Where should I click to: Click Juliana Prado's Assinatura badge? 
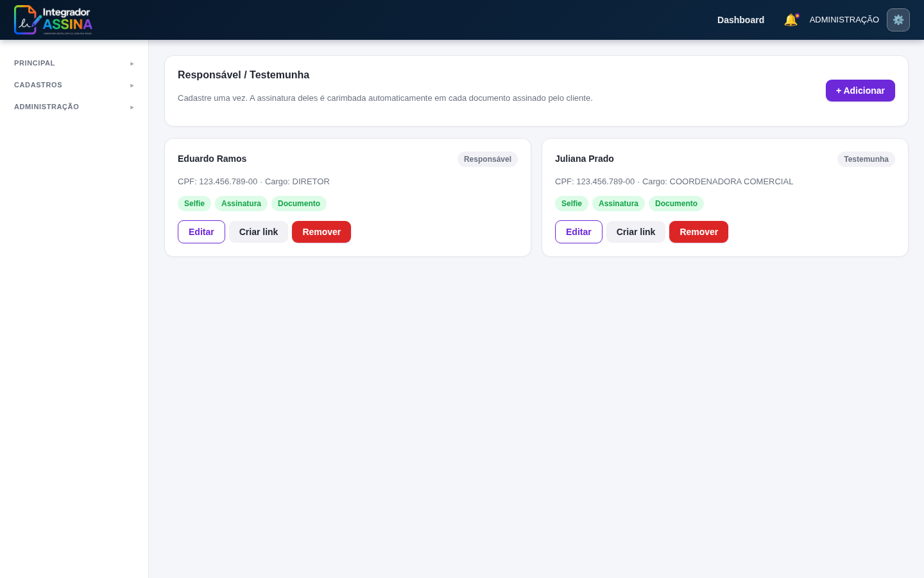pyautogui.click(x=619, y=204)
